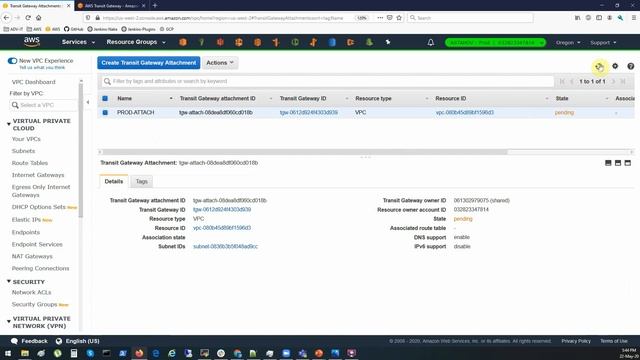The height and width of the screenshot is (360, 640).
Task: Open Route Tables in sidebar
Action: (x=30, y=163)
